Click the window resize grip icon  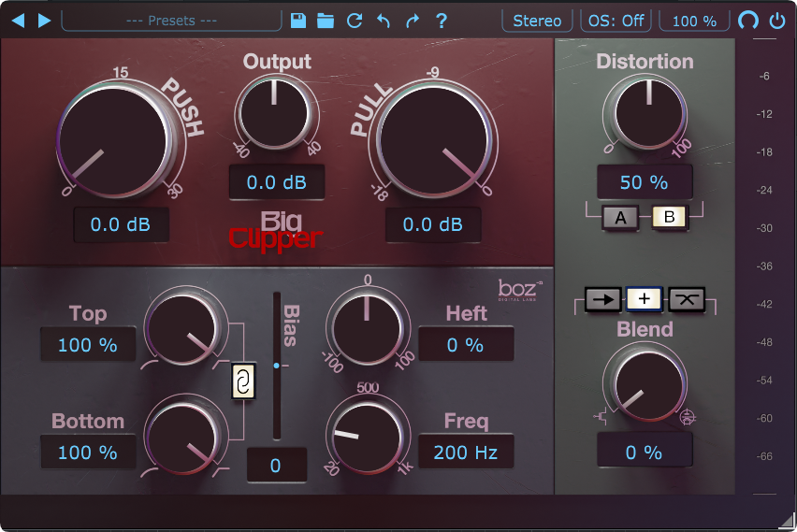[x=787, y=521]
